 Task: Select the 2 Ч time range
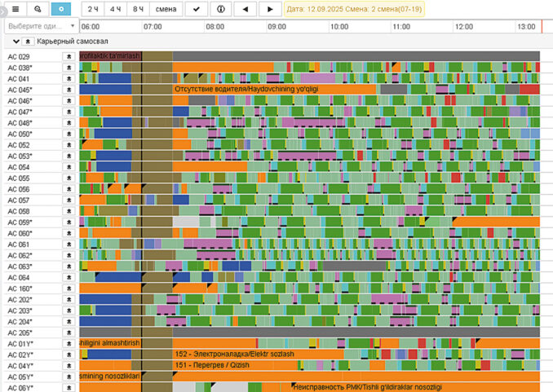(x=94, y=9)
